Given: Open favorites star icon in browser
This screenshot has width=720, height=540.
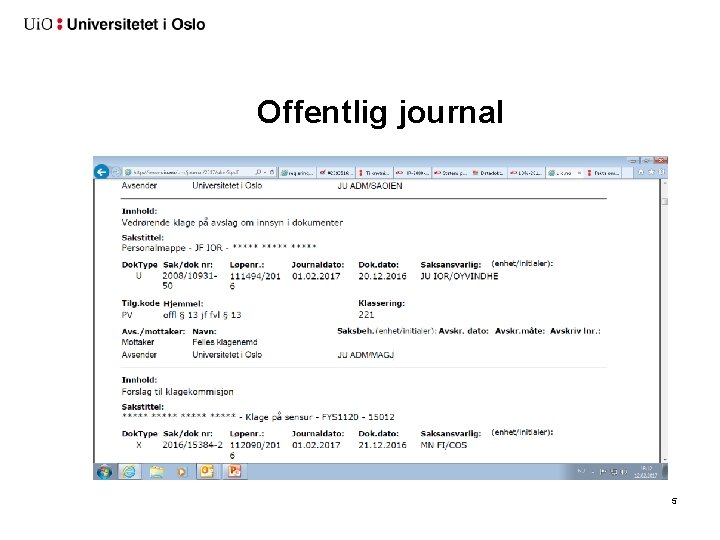Looking at the screenshot, I should [651, 172].
